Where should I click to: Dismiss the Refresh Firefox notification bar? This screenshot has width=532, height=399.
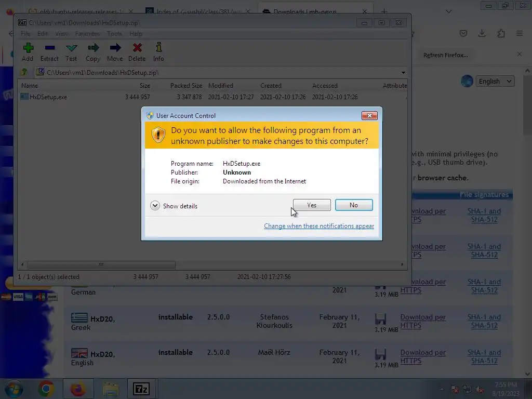tap(520, 54)
